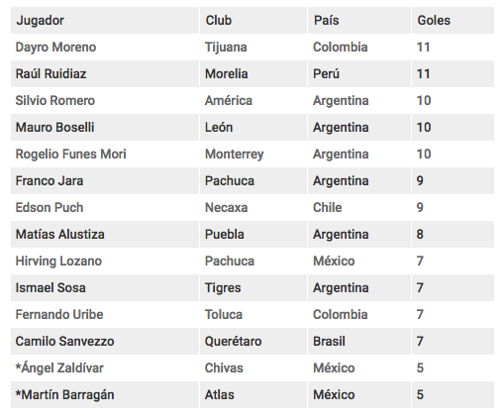504x420 pixels.
Task: Click the Jugador column header
Action: coord(41,21)
